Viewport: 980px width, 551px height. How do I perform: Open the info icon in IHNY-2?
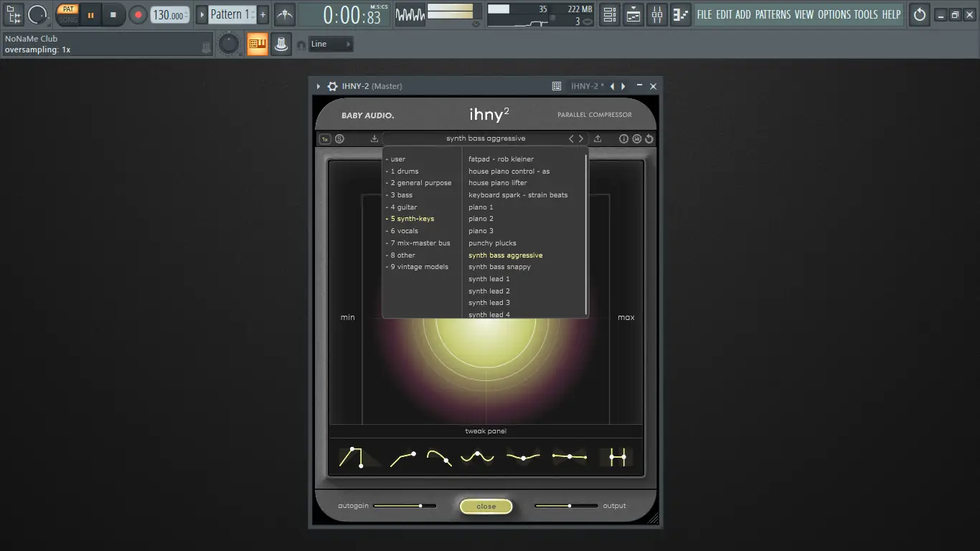[623, 138]
